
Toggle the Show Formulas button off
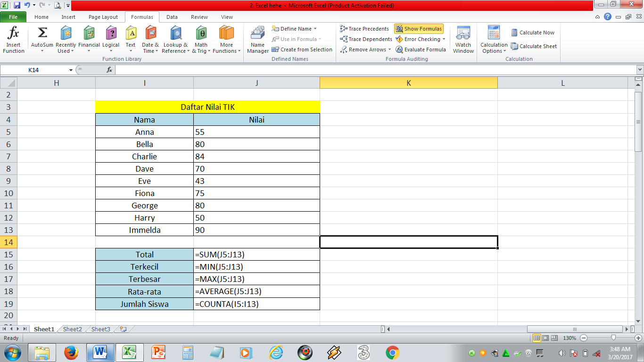point(419,29)
